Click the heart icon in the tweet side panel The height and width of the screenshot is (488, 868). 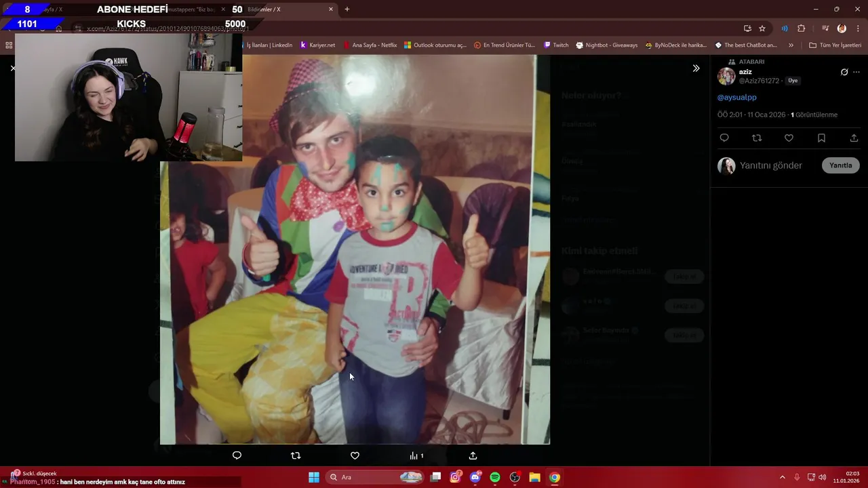(x=789, y=138)
